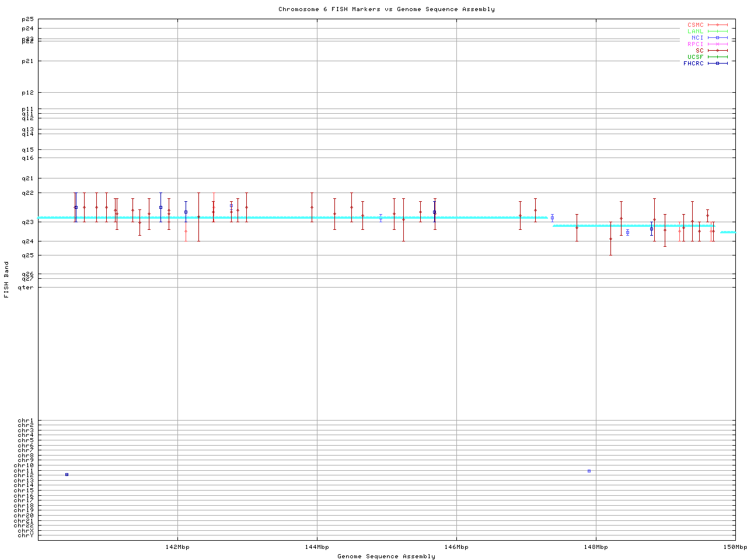Click the chr1 label on the y-axis

26,421
